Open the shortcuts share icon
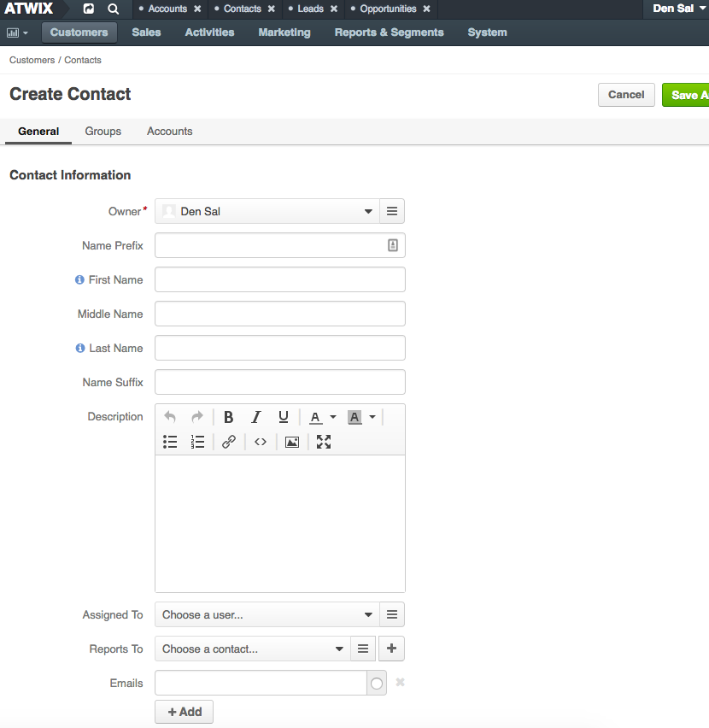This screenshot has height=728, width=709. coord(88,9)
